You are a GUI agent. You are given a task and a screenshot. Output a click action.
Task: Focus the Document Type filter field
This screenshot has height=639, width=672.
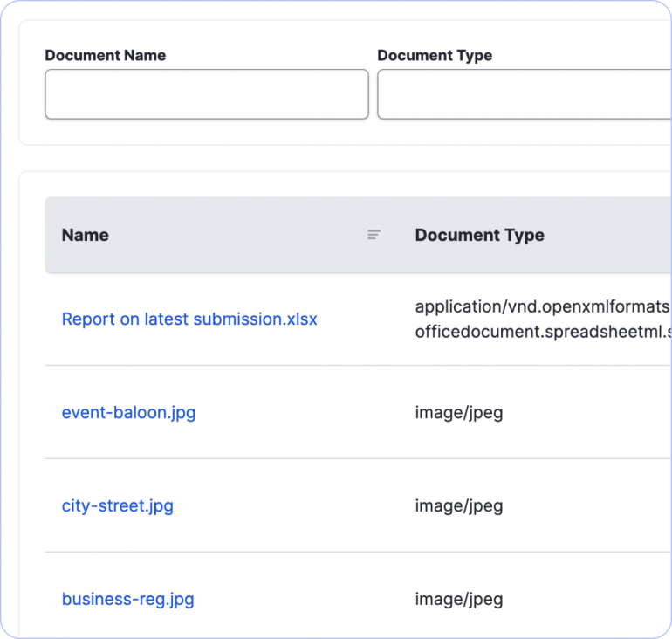[x=525, y=94]
